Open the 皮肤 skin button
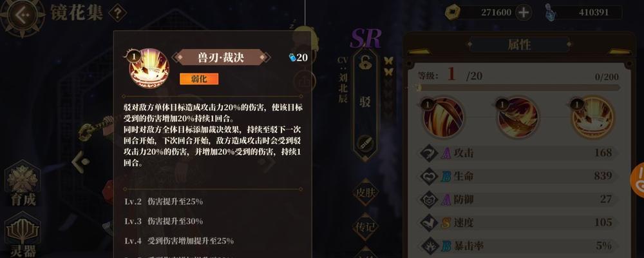This screenshot has height=258, width=644. (365, 192)
